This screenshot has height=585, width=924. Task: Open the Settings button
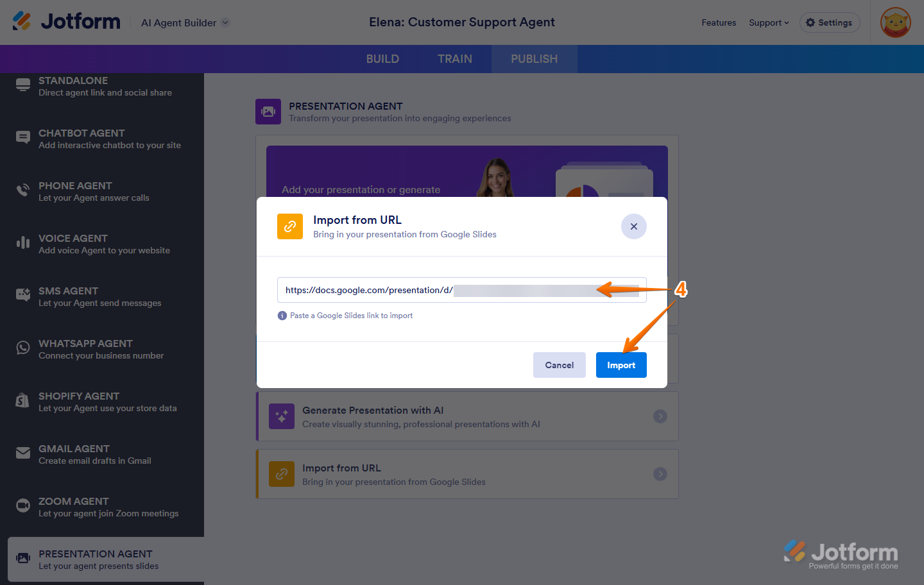point(829,22)
